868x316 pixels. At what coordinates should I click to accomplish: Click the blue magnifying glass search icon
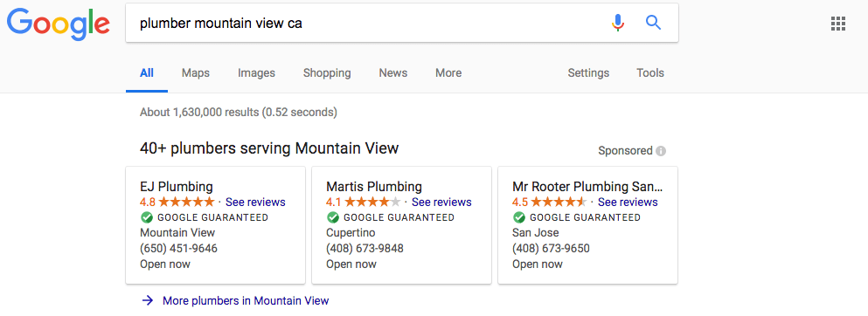point(653,23)
